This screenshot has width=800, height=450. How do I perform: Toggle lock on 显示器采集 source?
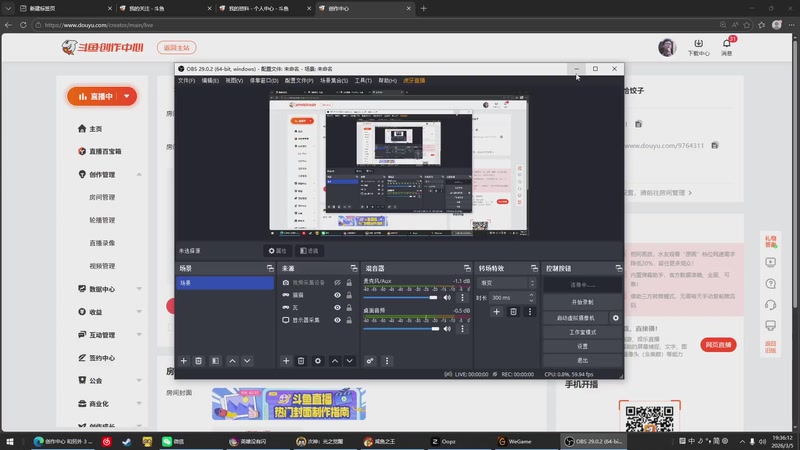pos(349,320)
